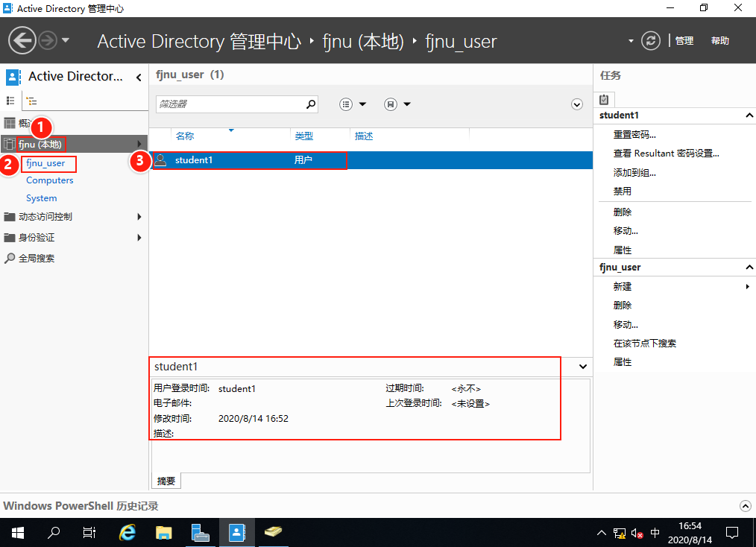The width and height of the screenshot is (756, 547).
Task: Open the saved queries dropdown arrow
Action: [x=407, y=104]
